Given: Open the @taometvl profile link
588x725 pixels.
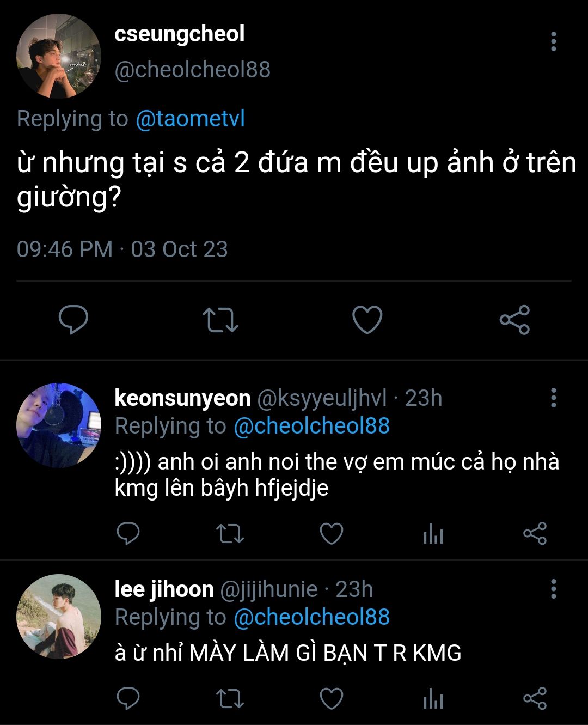Looking at the screenshot, I should [x=190, y=119].
